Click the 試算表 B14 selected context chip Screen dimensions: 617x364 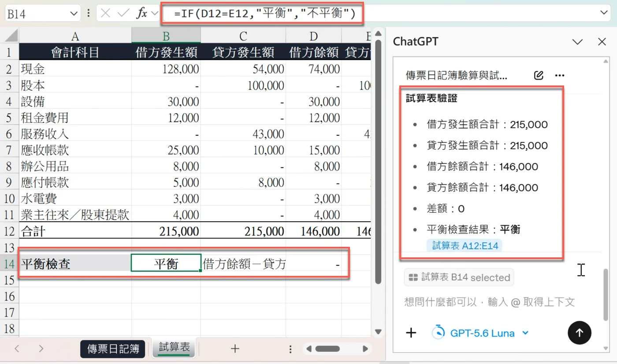459,278
